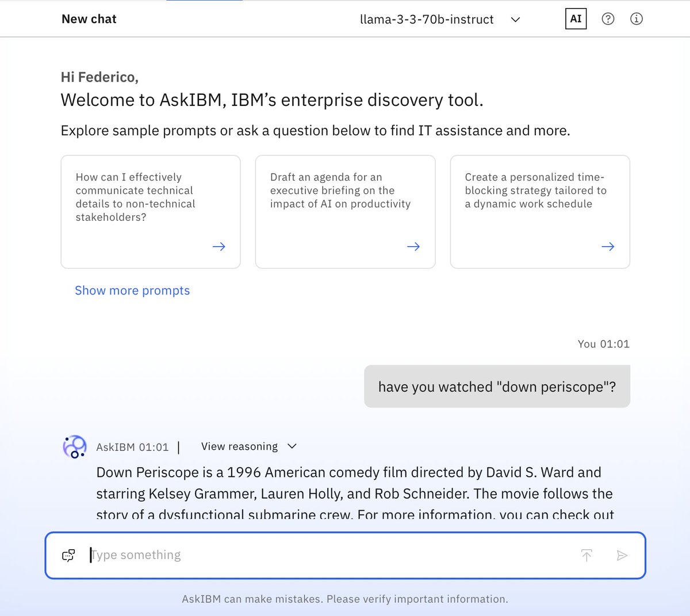690x616 pixels.
Task: Click arrow on technical details prompt card
Action: [218, 247]
